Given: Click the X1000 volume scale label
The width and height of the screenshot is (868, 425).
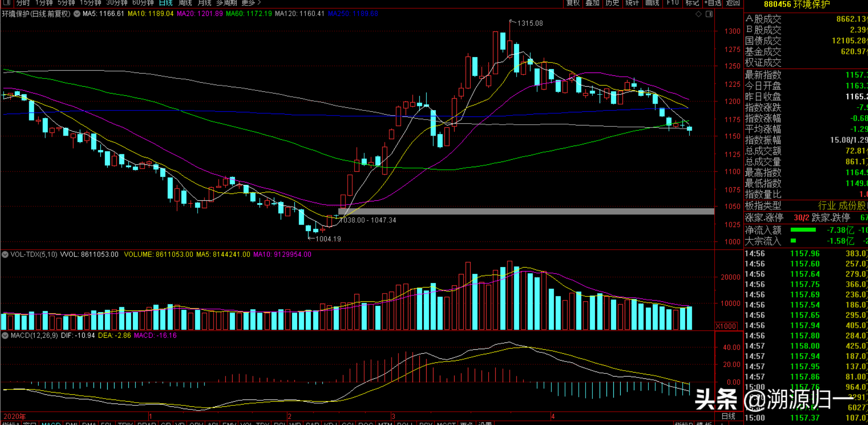Looking at the screenshot, I should click(x=726, y=326).
